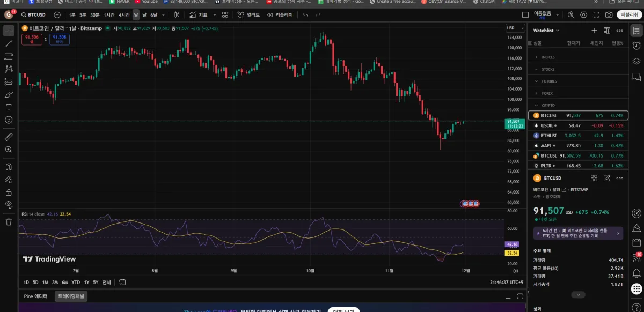Select the YTD date range
Viewport: 644px width, 312px height.
point(76,282)
